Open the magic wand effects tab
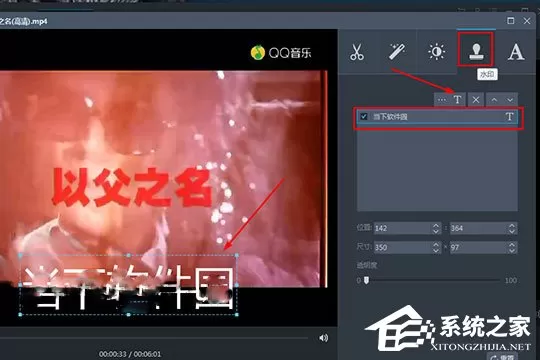This screenshot has width=540, height=360. [397, 52]
